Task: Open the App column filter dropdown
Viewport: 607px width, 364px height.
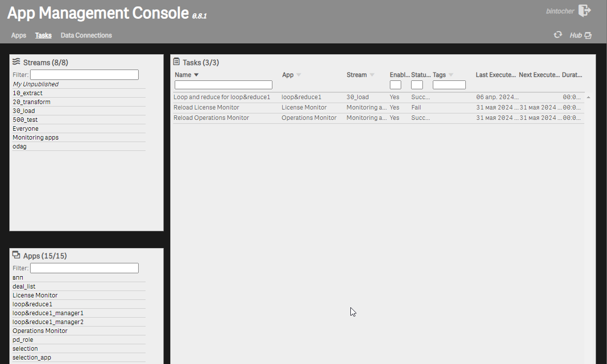Action: point(298,74)
